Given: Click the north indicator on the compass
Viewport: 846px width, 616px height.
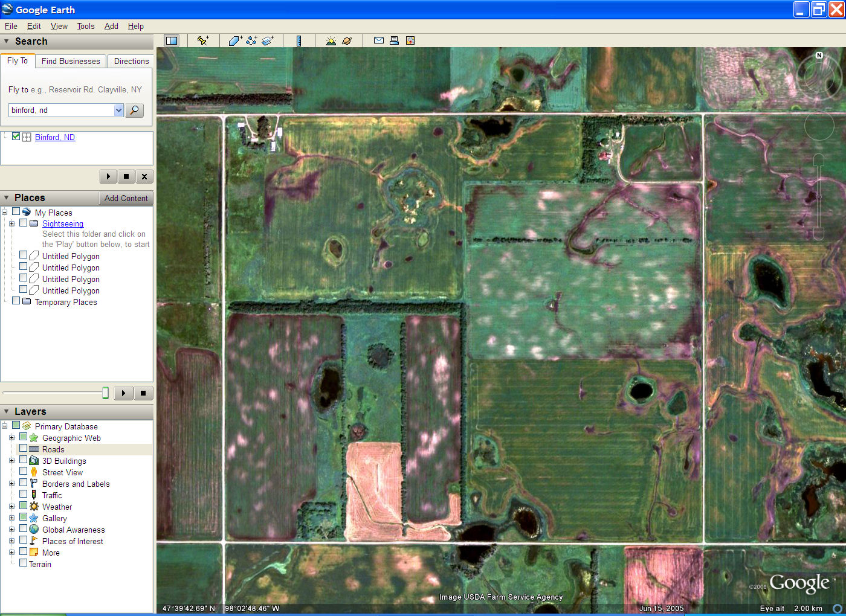Looking at the screenshot, I should tap(819, 55).
